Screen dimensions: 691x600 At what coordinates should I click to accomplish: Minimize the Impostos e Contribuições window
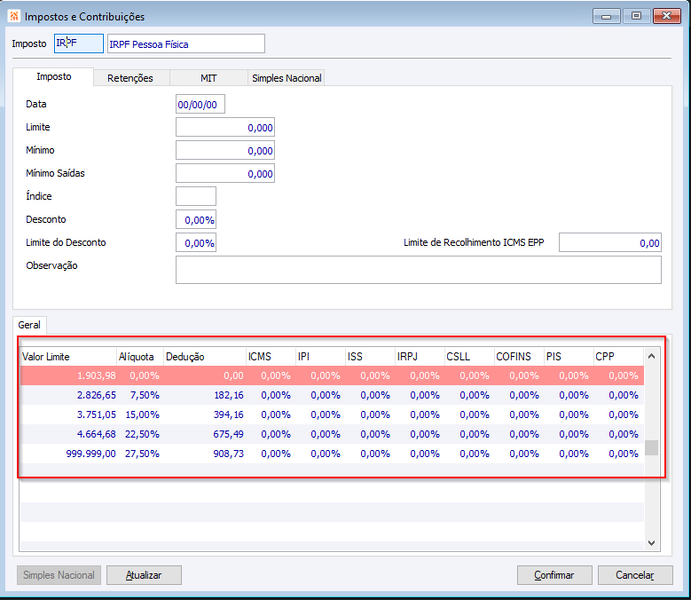(x=606, y=16)
